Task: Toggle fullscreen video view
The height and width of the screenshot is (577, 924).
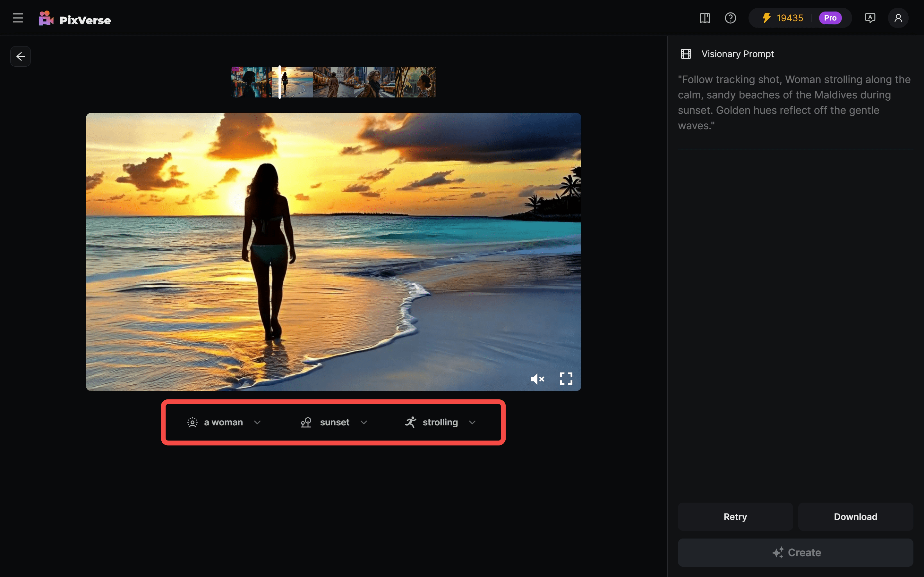Action: 566,379
